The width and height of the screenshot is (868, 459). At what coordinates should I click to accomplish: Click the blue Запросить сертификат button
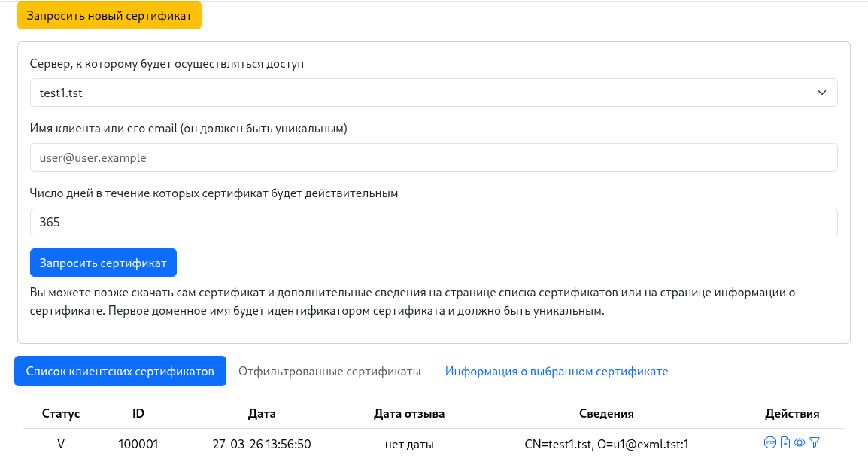tap(103, 262)
